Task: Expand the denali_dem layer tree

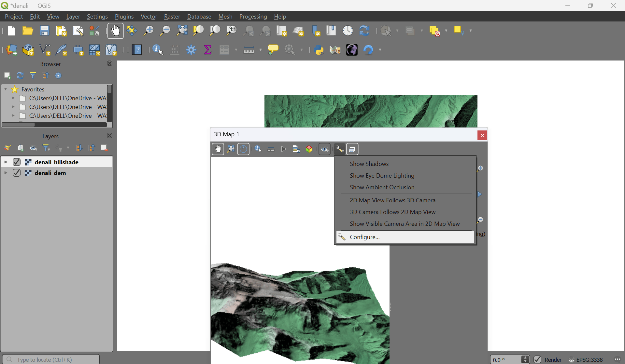Action: point(6,173)
